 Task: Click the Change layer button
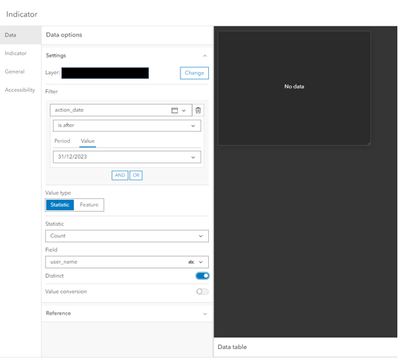click(x=194, y=73)
